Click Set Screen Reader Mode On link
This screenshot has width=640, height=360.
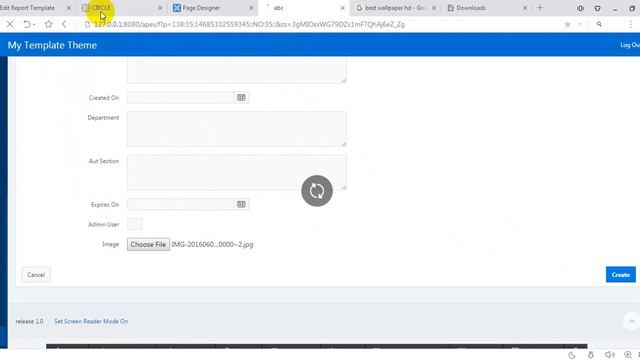click(x=91, y=321)
